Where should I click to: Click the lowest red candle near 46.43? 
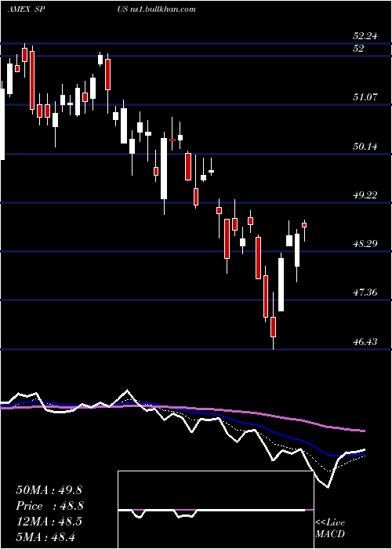click(273, 327)
